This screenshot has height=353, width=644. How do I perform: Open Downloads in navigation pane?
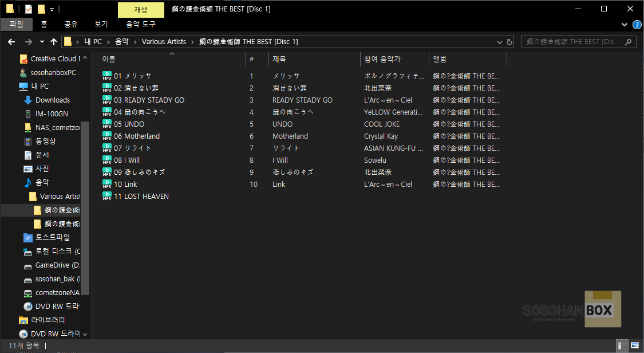(52, 100)
